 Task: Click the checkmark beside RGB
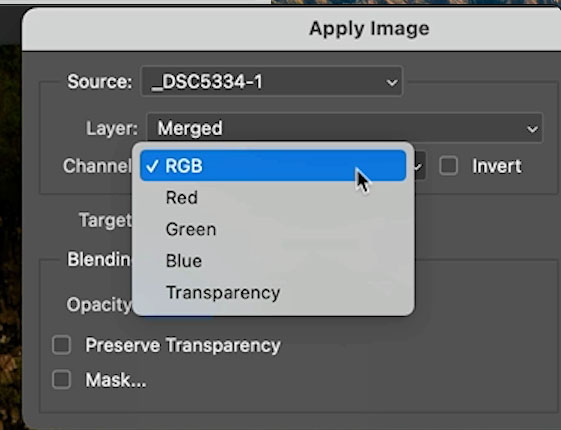(152, 166)
